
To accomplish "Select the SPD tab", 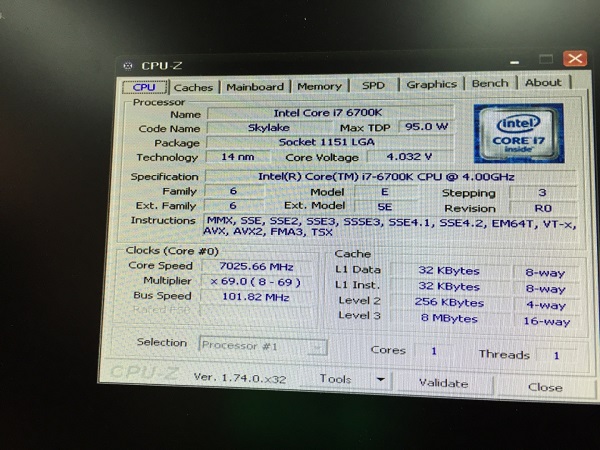I will pyautogui.click(x=373, y=86).
